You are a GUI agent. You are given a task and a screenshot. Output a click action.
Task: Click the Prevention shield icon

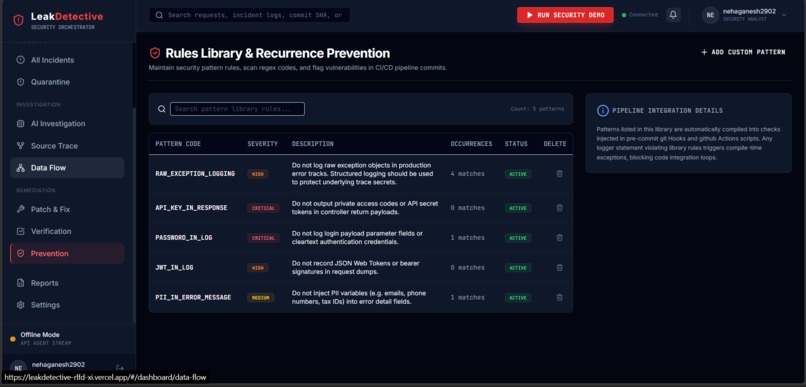click(21, 253)
